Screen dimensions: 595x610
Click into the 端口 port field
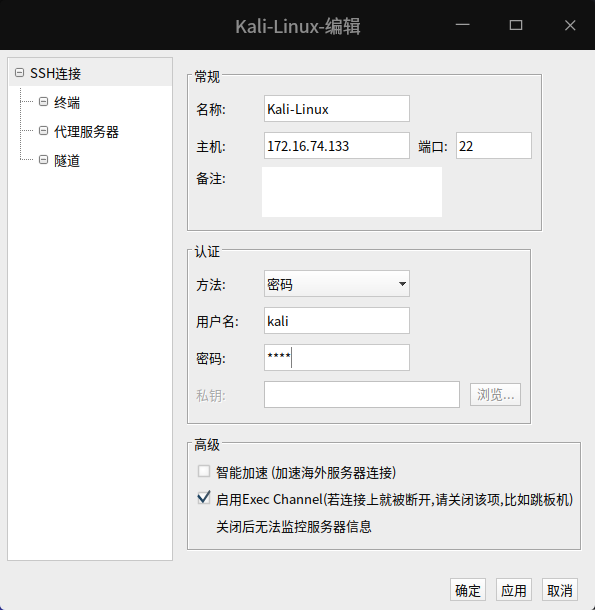493,145
